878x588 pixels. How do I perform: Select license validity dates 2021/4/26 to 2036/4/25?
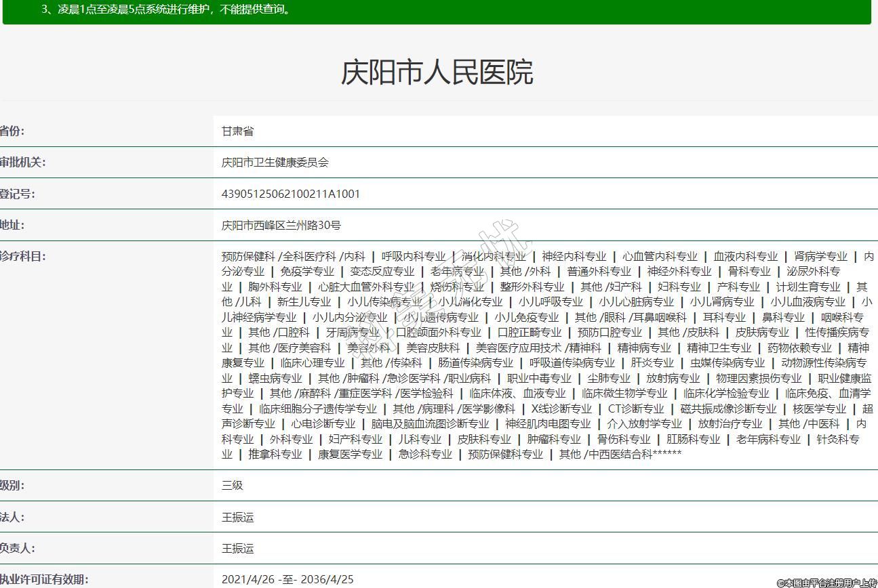(x=287, y=579)
